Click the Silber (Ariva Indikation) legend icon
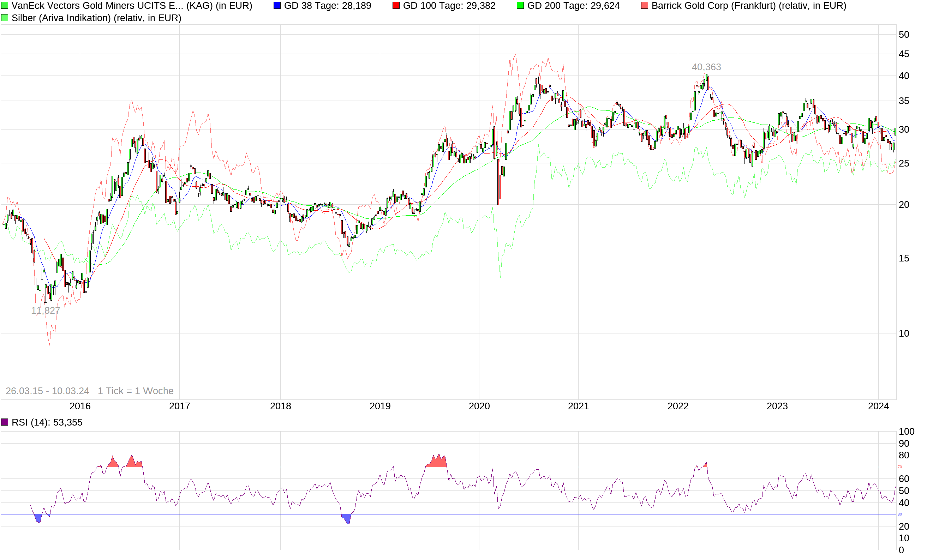 click(x=5, y=18)
